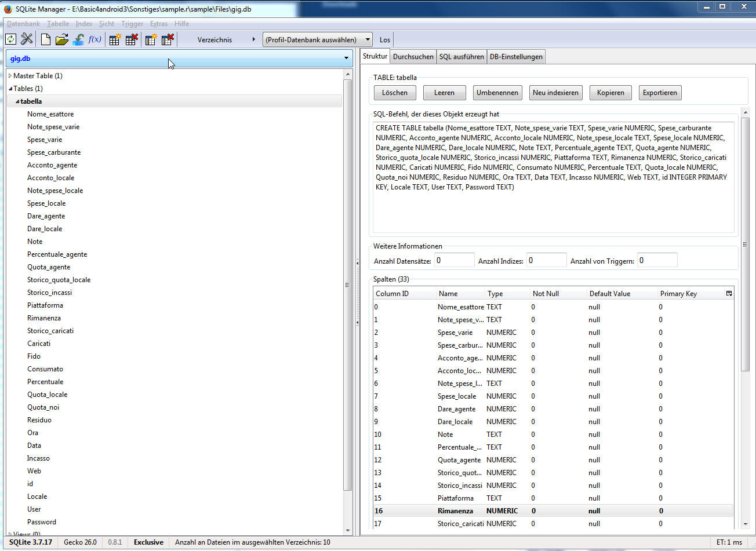Open the Extras menu
This screenshot has width=756, height=551.
point(159,24)
